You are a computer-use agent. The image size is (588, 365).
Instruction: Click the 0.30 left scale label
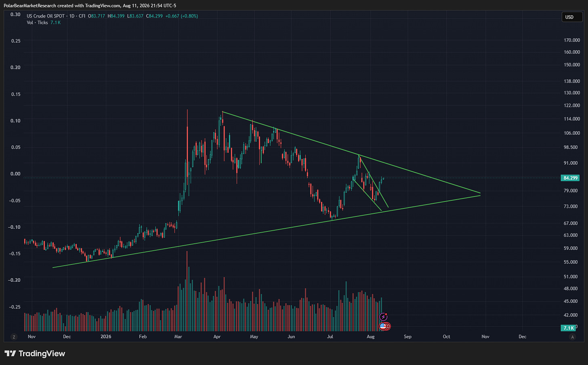tap(15, 15)
